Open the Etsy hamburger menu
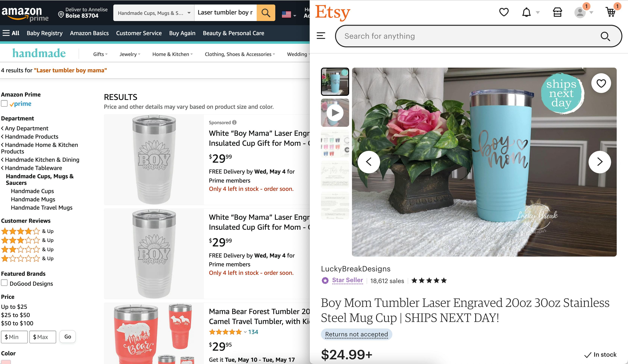Screen dimensions: 628x364 click(x=321, y=36)
